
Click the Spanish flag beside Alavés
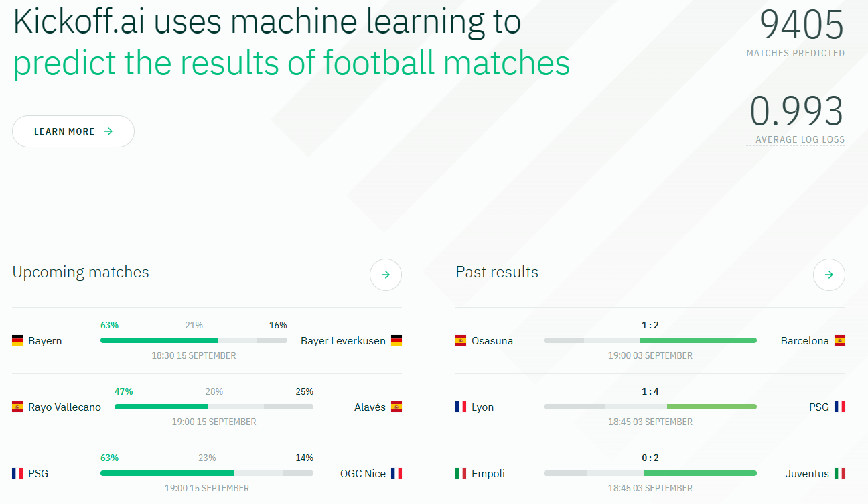(396, 406)
